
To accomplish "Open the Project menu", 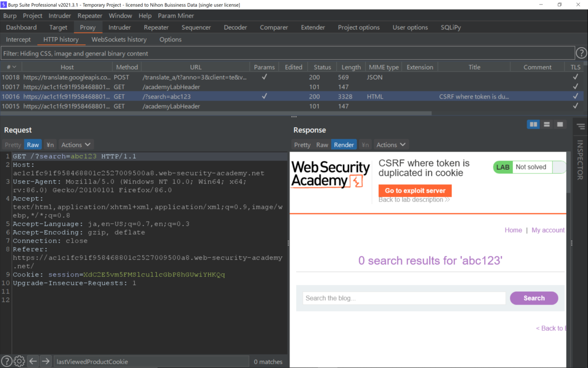I will point(33,16).
